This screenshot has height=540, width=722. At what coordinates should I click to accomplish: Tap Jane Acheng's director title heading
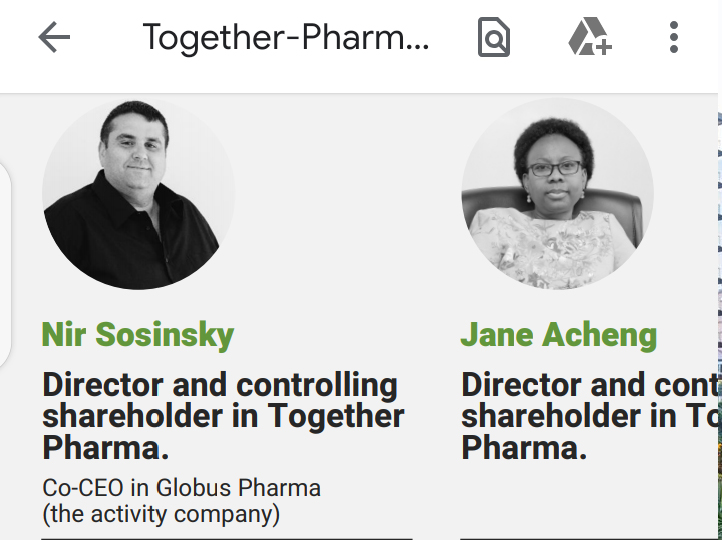click(589, 416)
